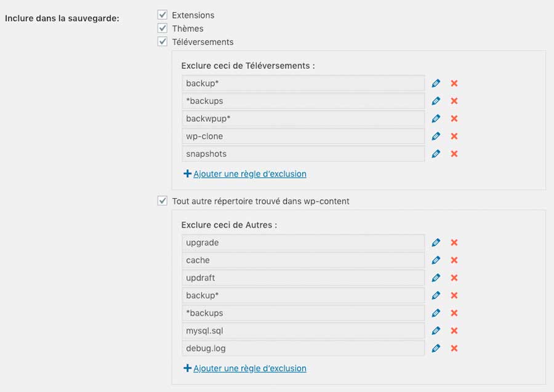Uncheck the Extensions checkbox
This screenshot has width=554, height=392.
coord(163,15)
